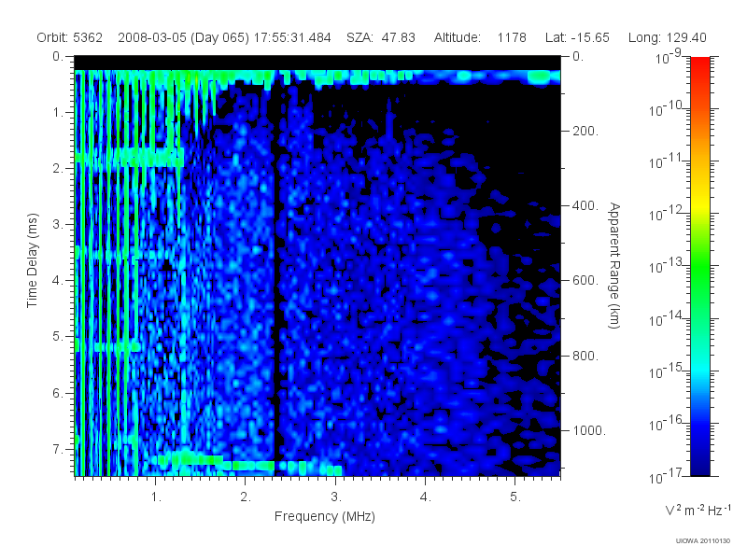Screen dimensions: 747x560
Task: Click the Orbit: 5362 header text
Action: tap(69, 37)
